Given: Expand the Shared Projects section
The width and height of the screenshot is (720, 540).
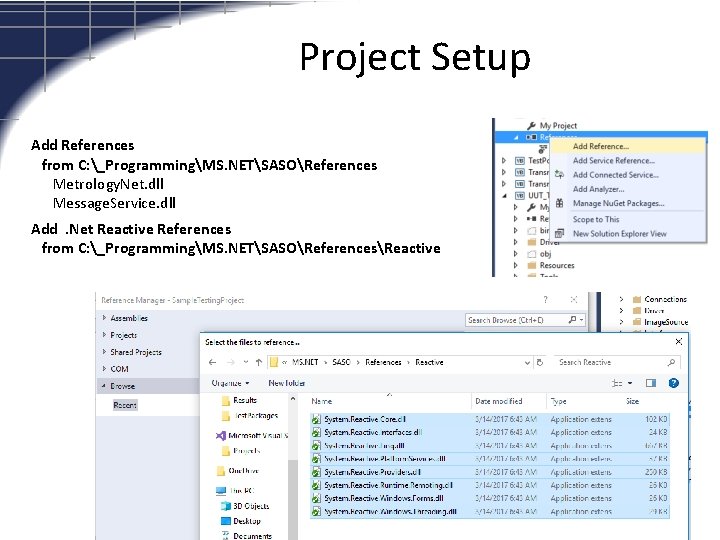Looking at the screenshot, I should point(105,352).
